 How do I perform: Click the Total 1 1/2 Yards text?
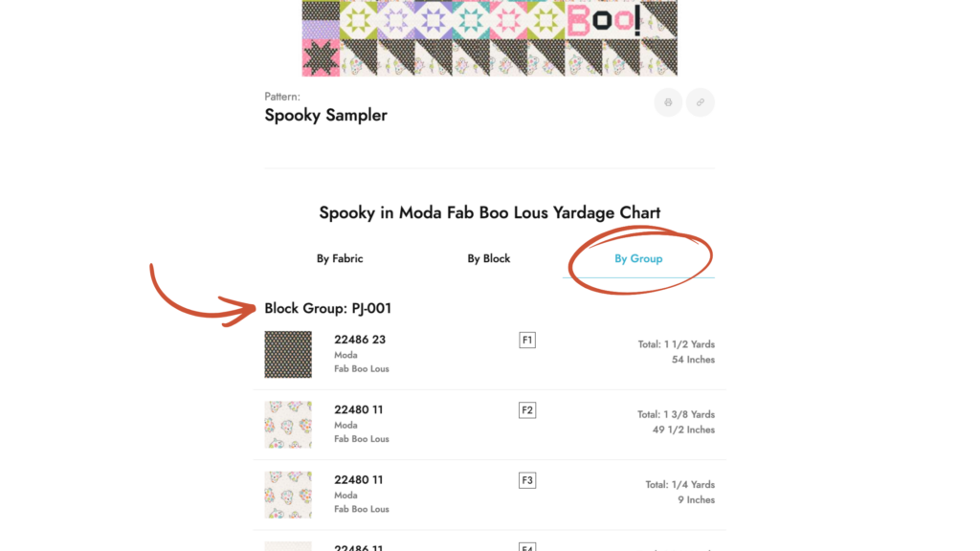coord(677,344)
